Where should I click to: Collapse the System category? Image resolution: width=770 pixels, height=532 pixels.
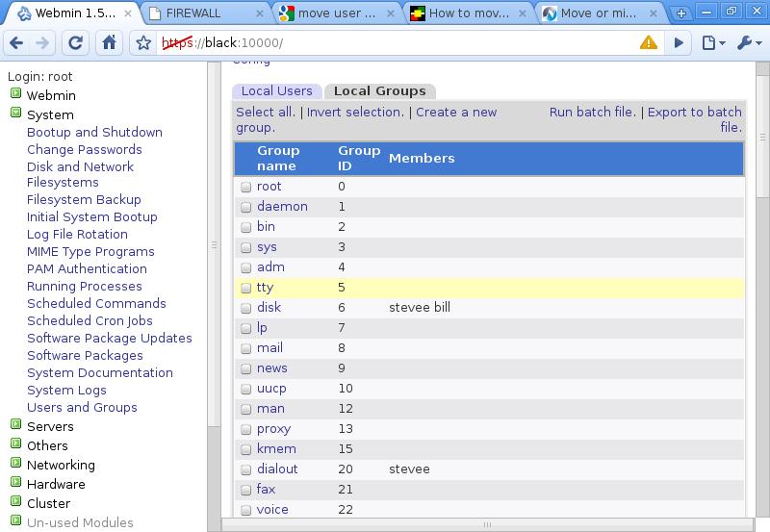coord(15,114)
